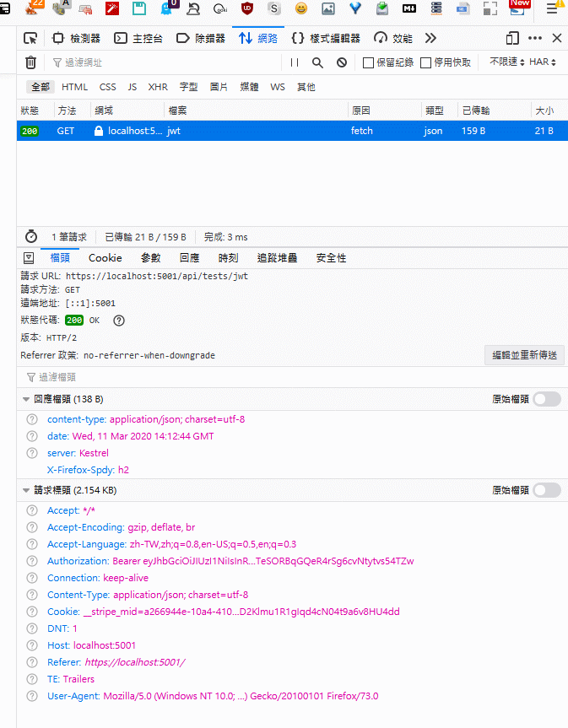Image resolution: width=568 pixels, height=728 pixels.
Task: Filter requests by 圖片 images
Action: [219, 87]
